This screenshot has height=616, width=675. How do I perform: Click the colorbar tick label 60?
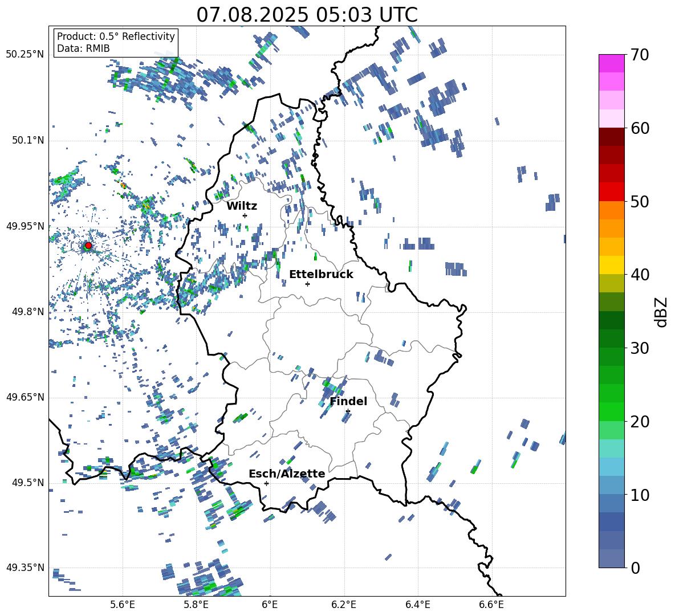tap(640, 128)
